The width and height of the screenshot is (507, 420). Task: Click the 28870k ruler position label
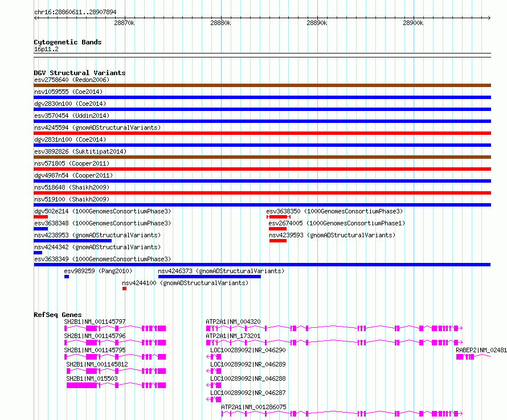click(124, 23)
